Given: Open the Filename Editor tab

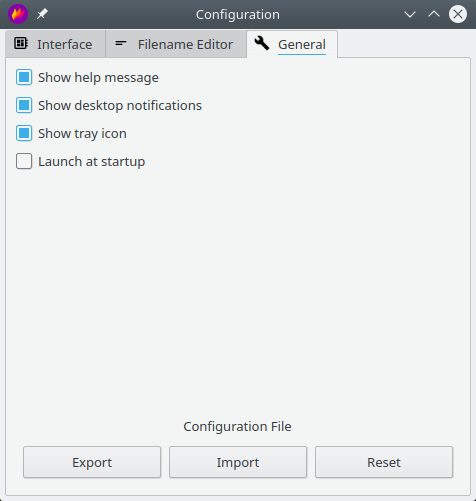Looking at the screenshot, I should pyautogui.click(x=176, y=44).
